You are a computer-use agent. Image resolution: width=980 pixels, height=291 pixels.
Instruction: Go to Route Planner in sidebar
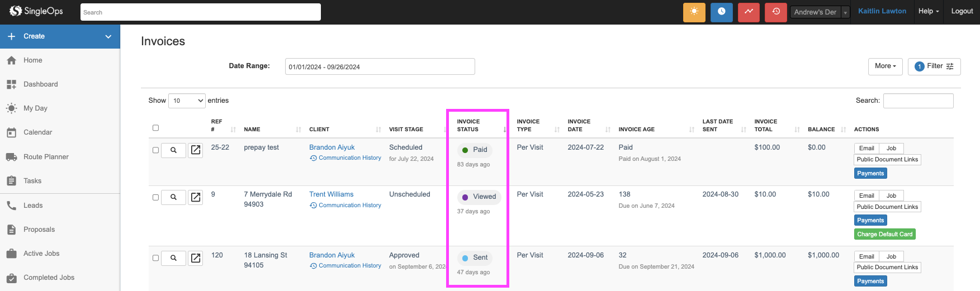46,157
